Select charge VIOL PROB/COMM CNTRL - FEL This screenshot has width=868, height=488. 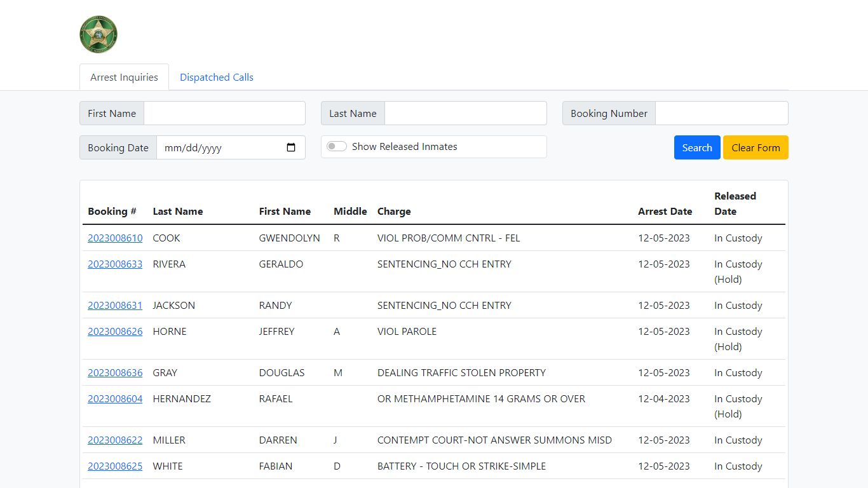click(449, 238)
